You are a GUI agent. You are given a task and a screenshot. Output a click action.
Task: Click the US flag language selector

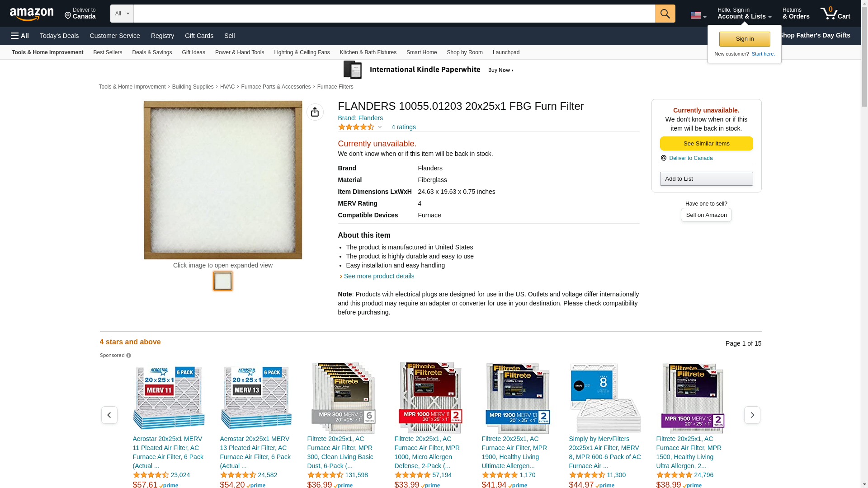click(698, 15)
